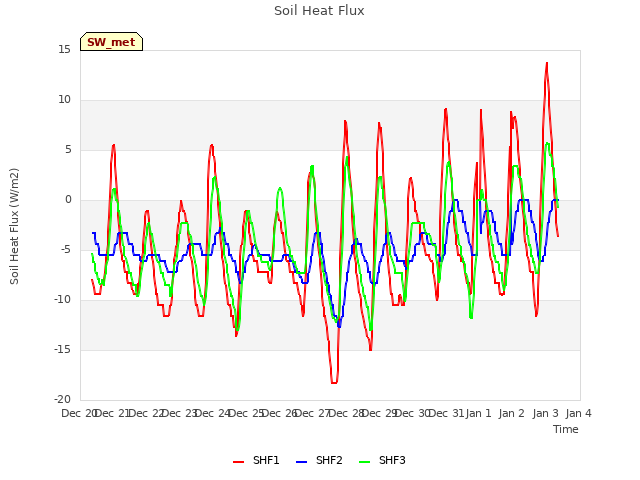Click the 0 y-axis tick label
Screen dimensions: 640x480
tap(68, 200)
